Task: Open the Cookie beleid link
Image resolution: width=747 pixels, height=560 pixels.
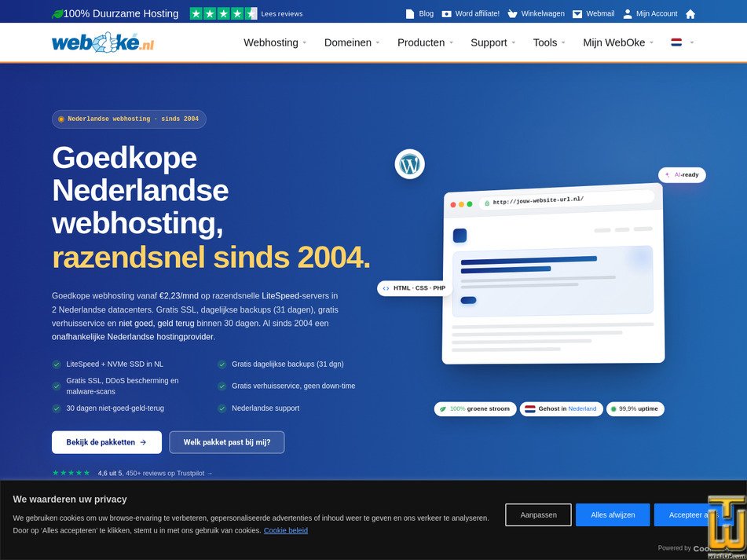Action: tap(286, 530)
